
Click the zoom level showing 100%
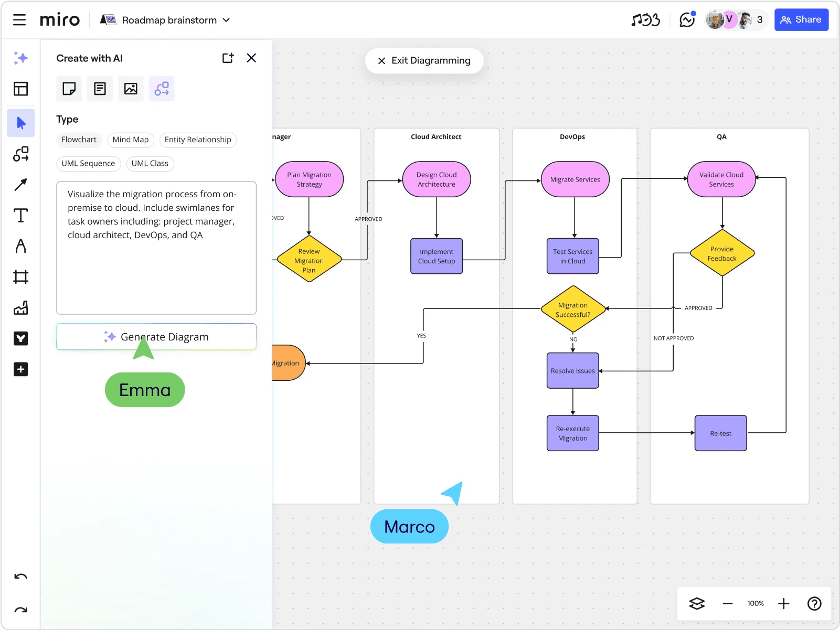tap(755, 603)
